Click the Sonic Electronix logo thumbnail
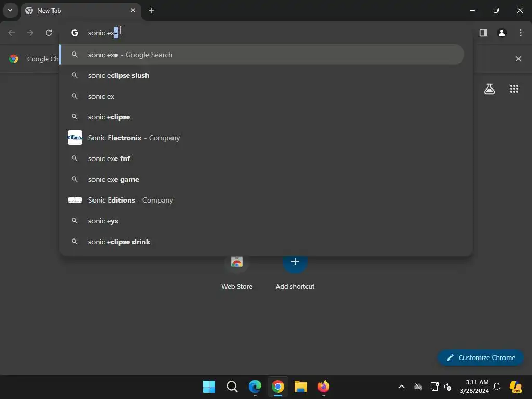Image resolution: width=532 pixels, height=399 pixels. [x=75, y=138]
